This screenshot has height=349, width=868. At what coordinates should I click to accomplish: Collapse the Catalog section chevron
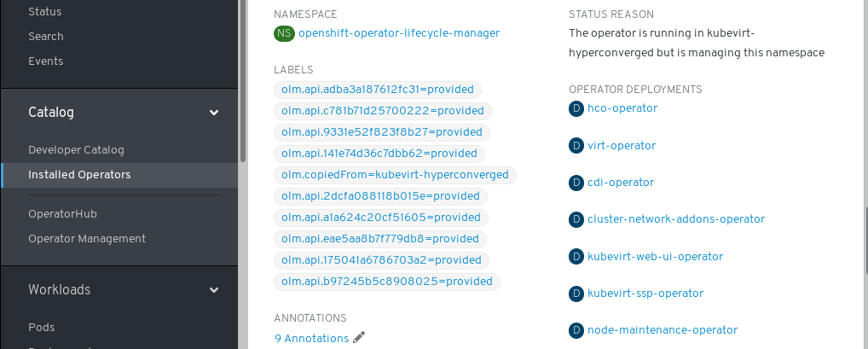tap(214, 113)
